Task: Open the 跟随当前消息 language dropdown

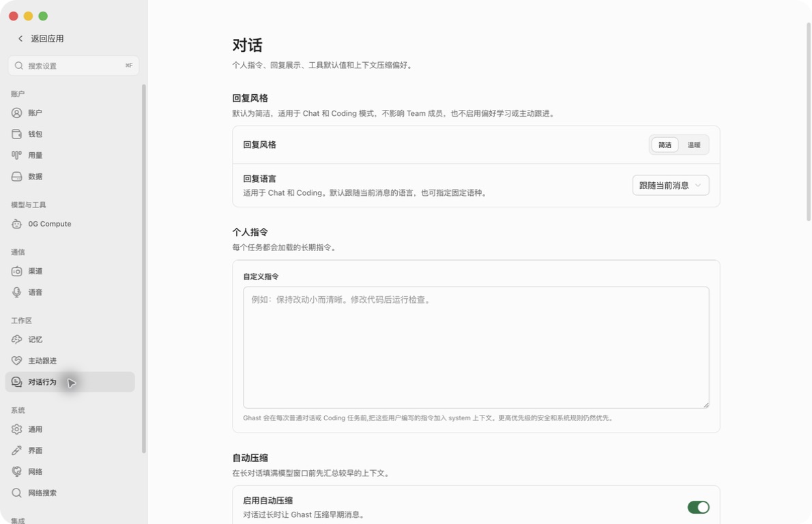Action: (671, 186)
